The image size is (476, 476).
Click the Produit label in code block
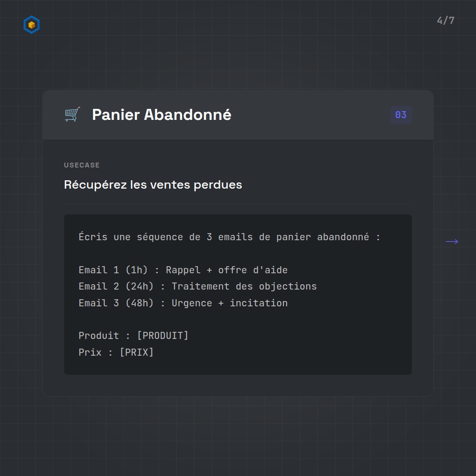99,336
